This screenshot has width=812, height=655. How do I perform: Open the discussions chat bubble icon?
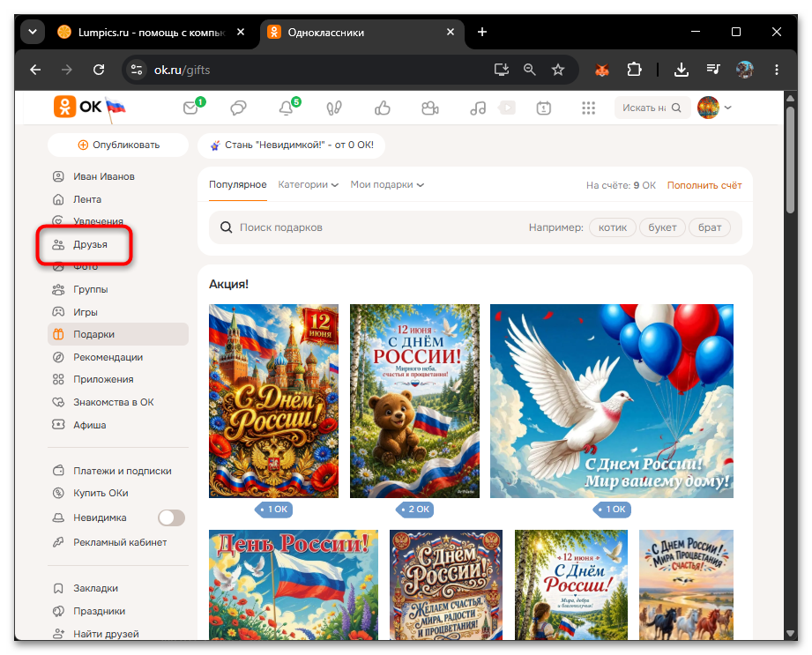[x=238, y=108]
